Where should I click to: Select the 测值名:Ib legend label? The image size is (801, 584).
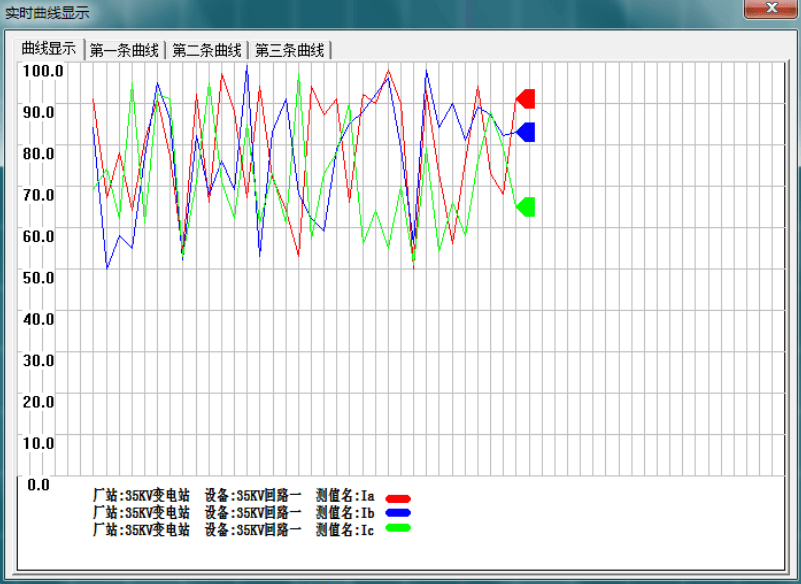pyautogui.click(x=345, y=513)
